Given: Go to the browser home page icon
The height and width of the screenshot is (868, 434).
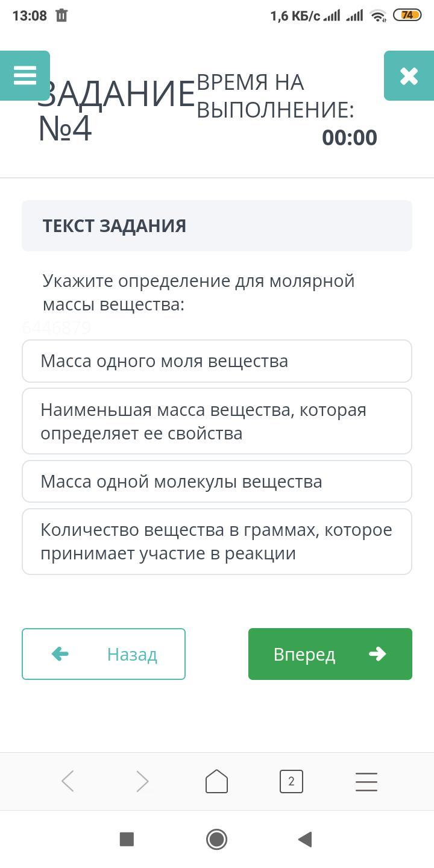Looking at the screenshot, I should click(x=216, y=781).
